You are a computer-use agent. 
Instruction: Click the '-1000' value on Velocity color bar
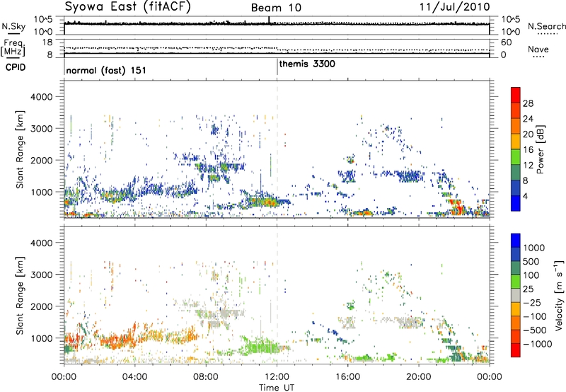(x=538, y=344)
